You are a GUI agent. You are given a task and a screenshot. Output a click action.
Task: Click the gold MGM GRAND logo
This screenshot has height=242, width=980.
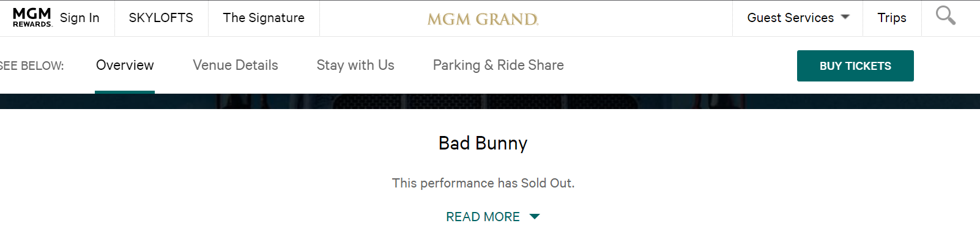click(483, 20)
